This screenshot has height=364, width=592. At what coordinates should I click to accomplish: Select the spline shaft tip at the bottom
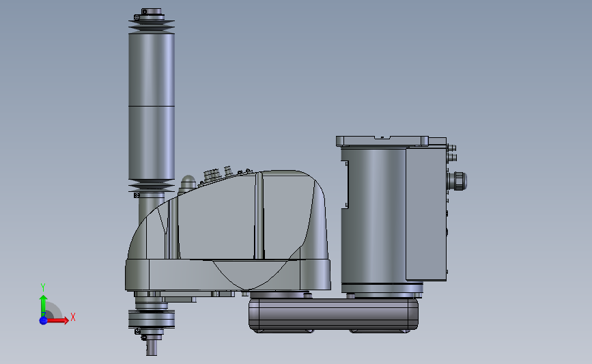[x=152, y=347]
